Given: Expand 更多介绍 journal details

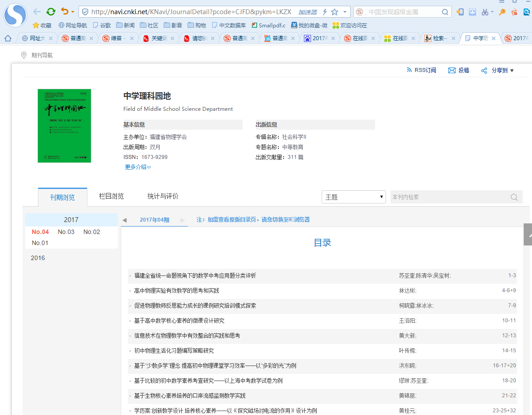Looking at the screenshot, I should [x=138, y=167].
